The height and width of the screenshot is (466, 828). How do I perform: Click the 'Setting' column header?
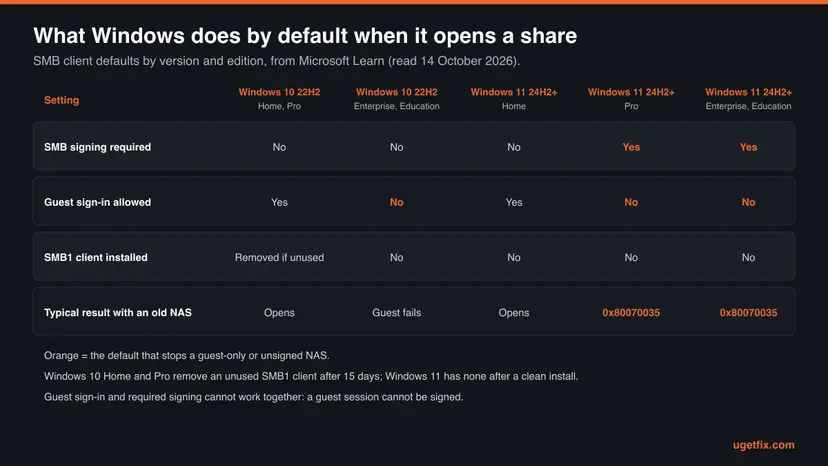tap(61, 100)
